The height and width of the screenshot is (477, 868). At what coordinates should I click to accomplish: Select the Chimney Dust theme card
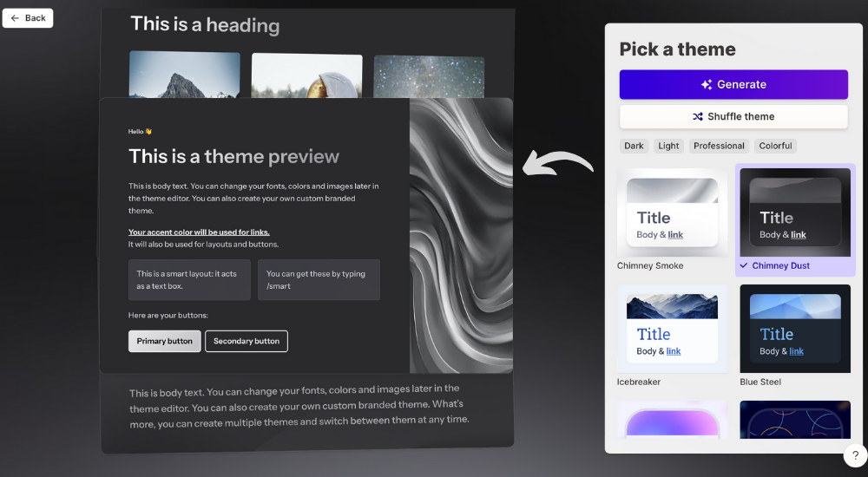(x=794, y=213)
